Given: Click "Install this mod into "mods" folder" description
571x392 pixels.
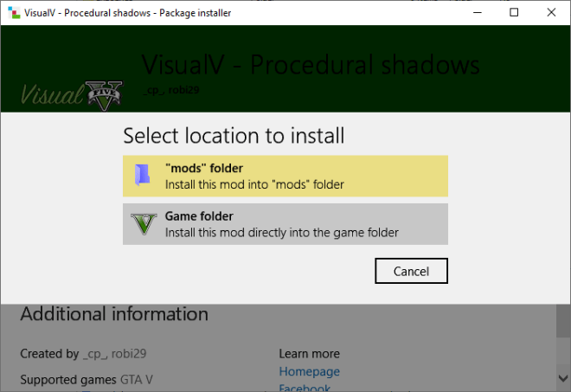Looking at the screenshot, I should 254,184.
